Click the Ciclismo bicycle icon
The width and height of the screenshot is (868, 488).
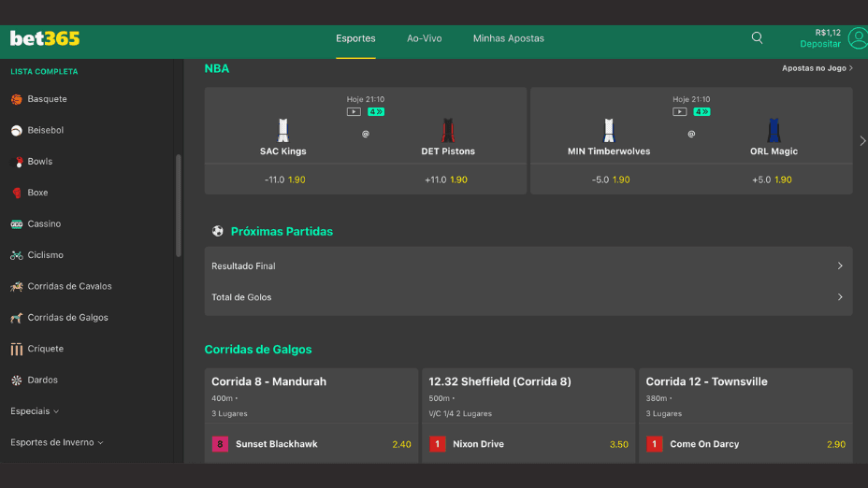pyautogui.click(x=17, y=255)
